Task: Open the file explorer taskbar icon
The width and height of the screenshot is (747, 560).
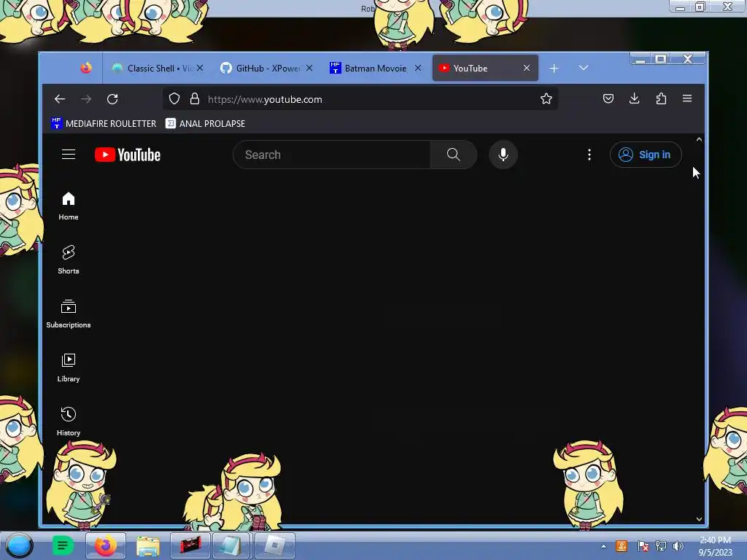Action: coord(148,546)
